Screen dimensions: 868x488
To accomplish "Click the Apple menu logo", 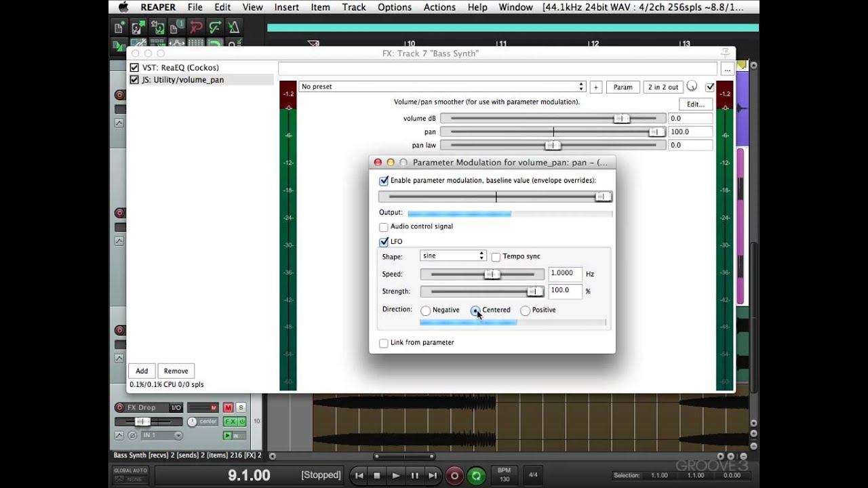I will pyautogui.click(x=123, y=7).
